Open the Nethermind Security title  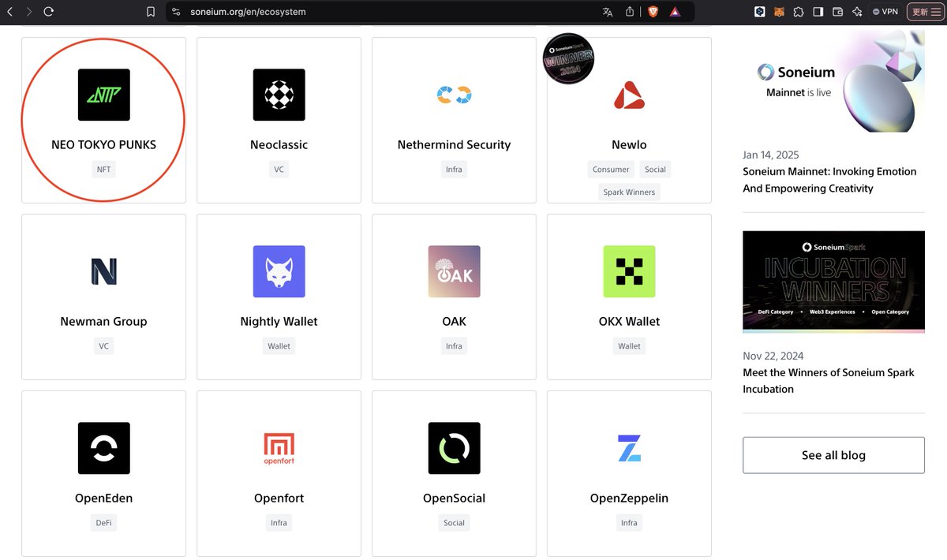(x=455, y=144)
